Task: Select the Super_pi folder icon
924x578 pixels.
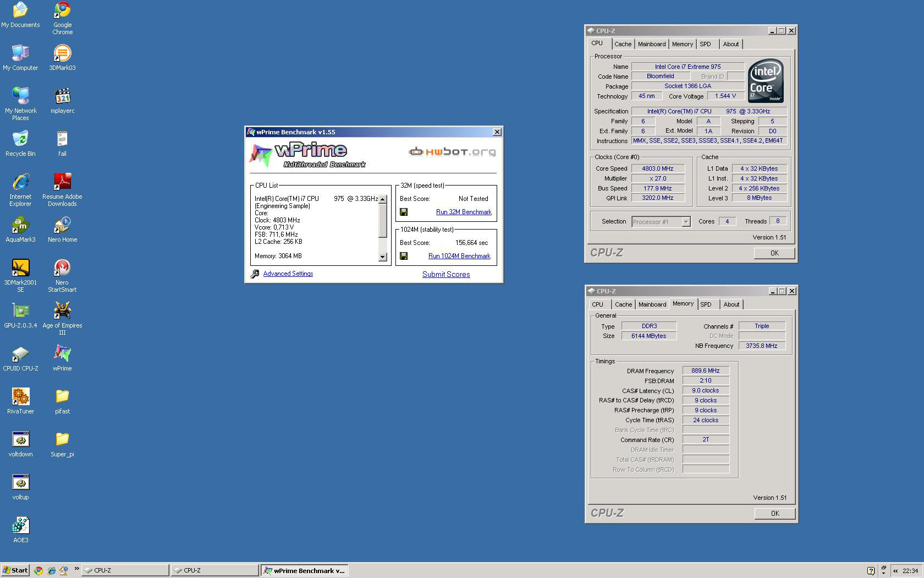Action: 62,444
